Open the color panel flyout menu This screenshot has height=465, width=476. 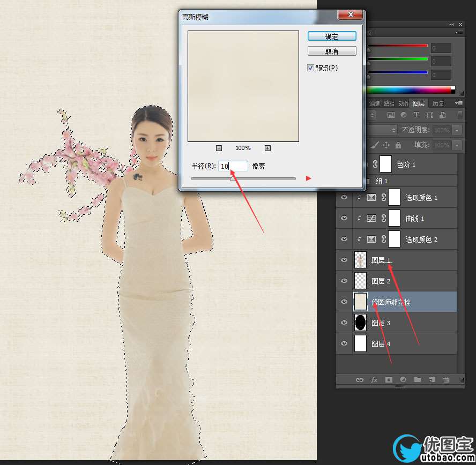click(x=459, y=32)
